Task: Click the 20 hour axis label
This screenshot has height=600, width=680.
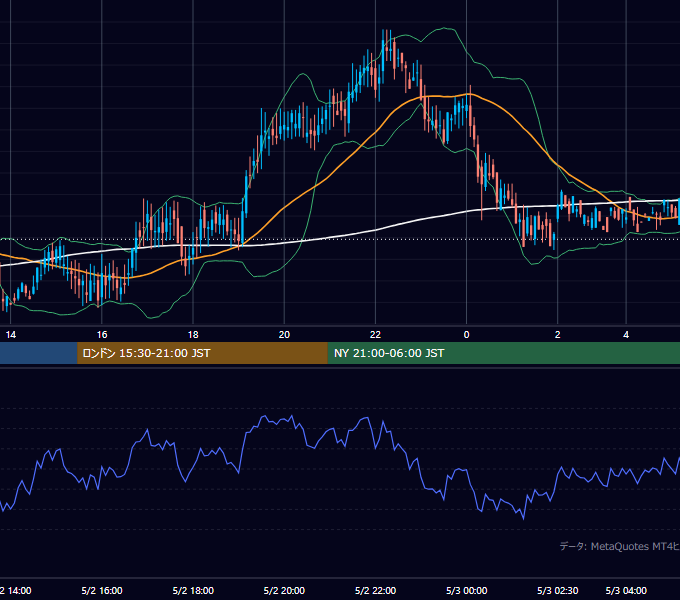Action: (x=284, y=335)
